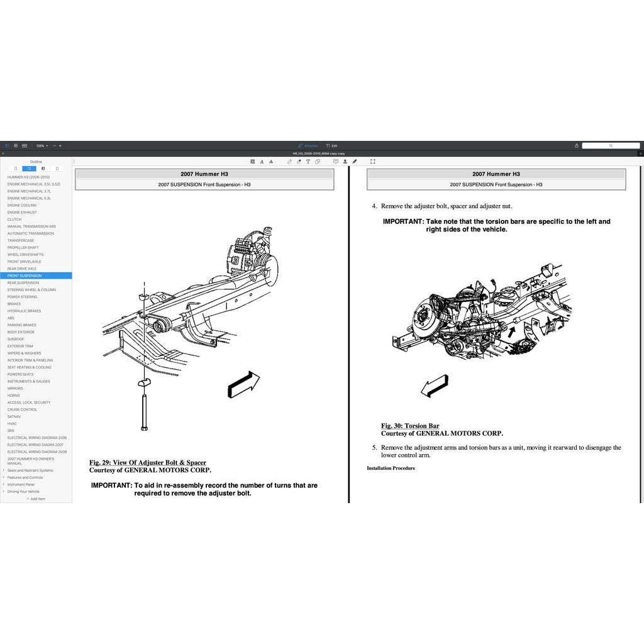Enter fullscreen presentation mode

pos(373,161)
